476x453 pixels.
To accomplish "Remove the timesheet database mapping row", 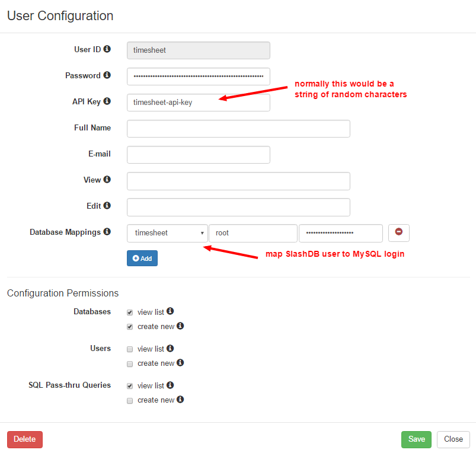I will click(x=398, y=233).
